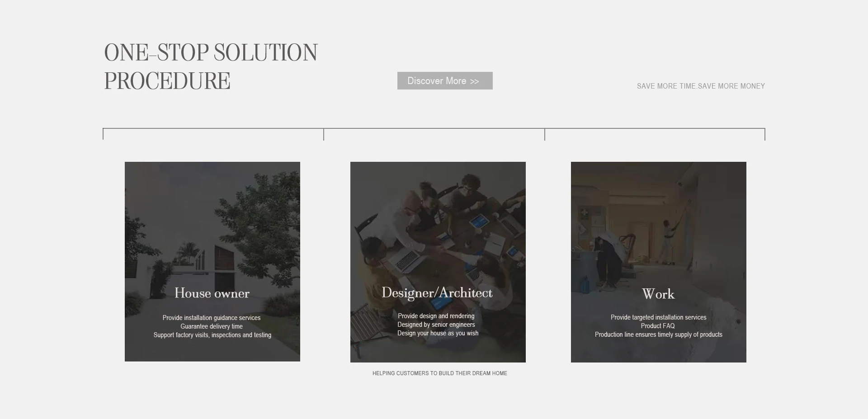
Task: Click 'Product FAQ' text
Action: point(658,326)
